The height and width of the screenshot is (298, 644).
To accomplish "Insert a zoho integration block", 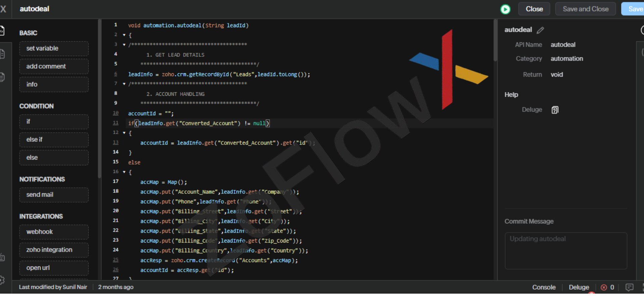I will tap(54, 250).
